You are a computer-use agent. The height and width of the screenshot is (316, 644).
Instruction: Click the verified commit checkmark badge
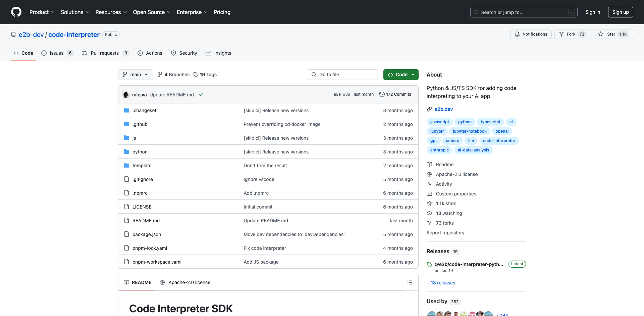(x=201, y=94)
